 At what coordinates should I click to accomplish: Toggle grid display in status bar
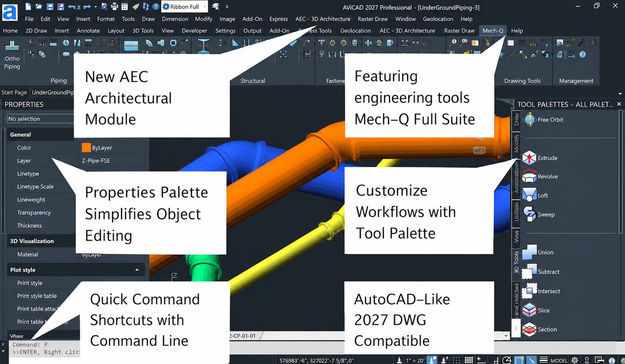pos(469,360)
